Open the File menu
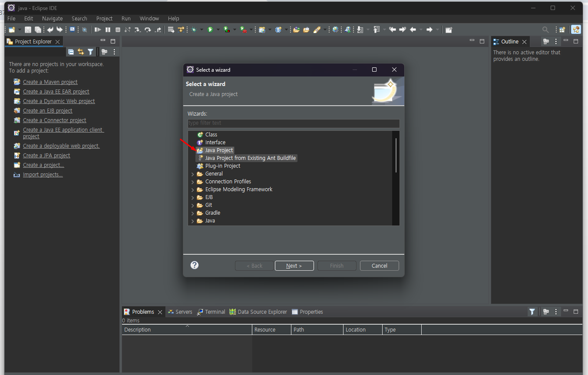Viewport: 588px width, 375px height. point(11,19)
